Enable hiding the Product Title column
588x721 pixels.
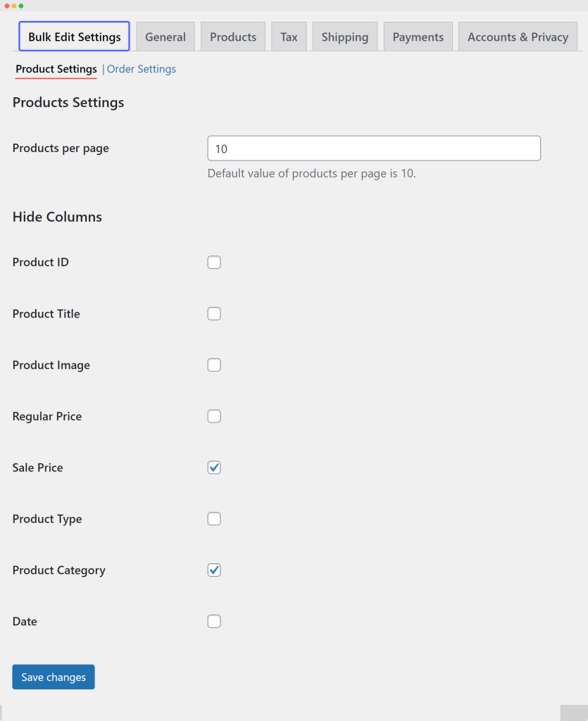[214, 314]
